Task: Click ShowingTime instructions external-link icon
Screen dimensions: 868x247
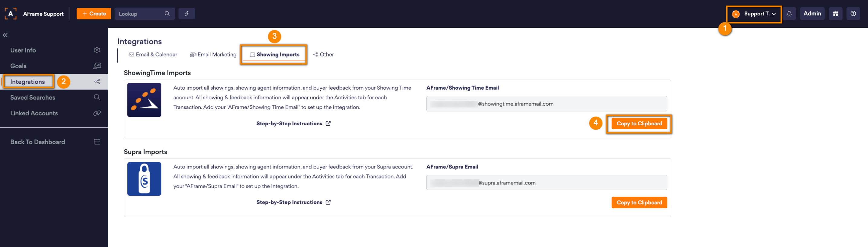Action: point(328,123)
